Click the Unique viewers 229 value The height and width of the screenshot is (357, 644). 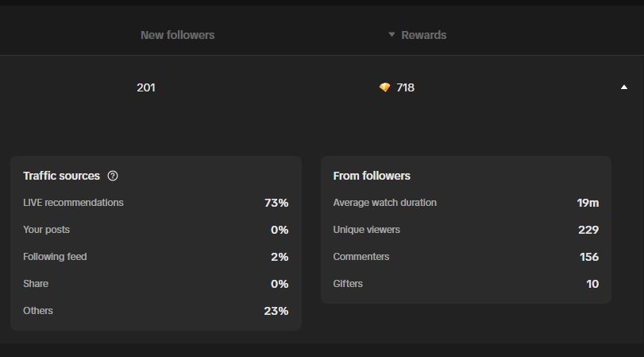click(x=588, y=230)
